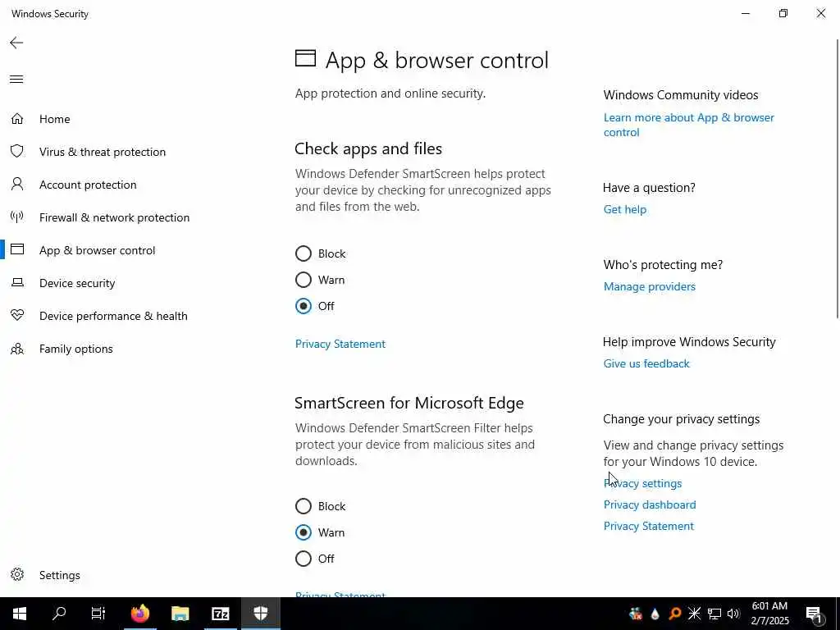Open Virus & threat protection
This screenshot has width=840, height=630.
103,152
